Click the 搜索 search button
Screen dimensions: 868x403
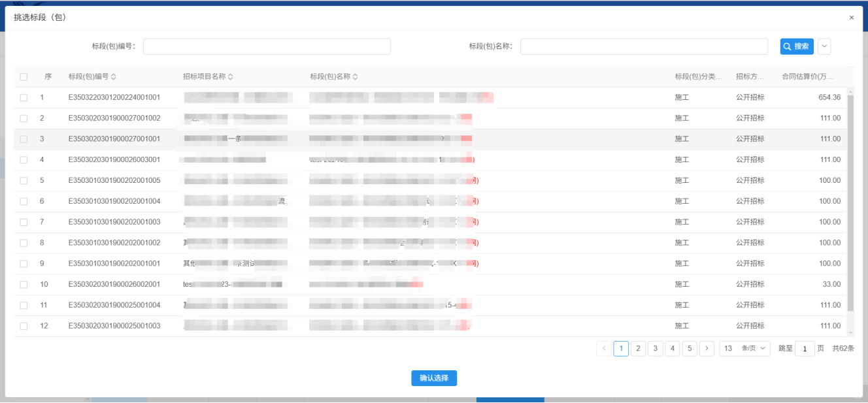click(796, 46)
